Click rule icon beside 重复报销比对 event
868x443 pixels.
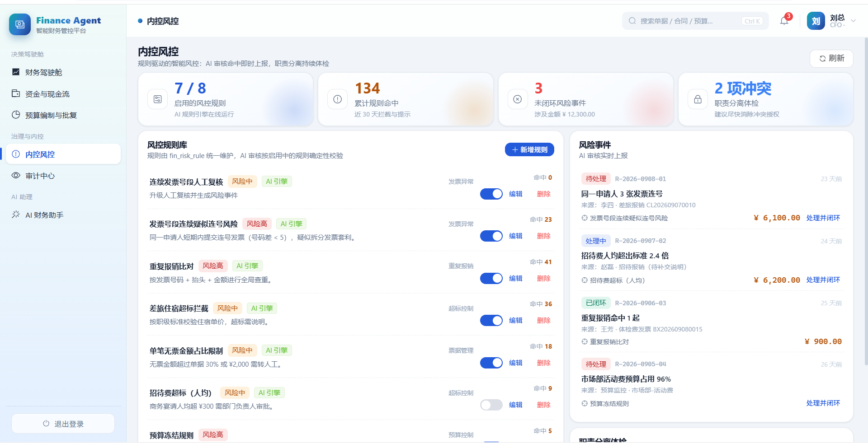coord(585,342)
